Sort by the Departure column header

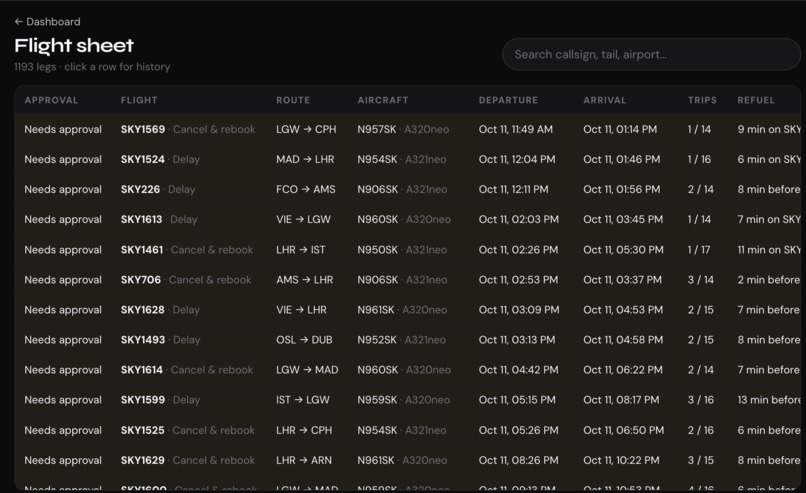[508, 100]
